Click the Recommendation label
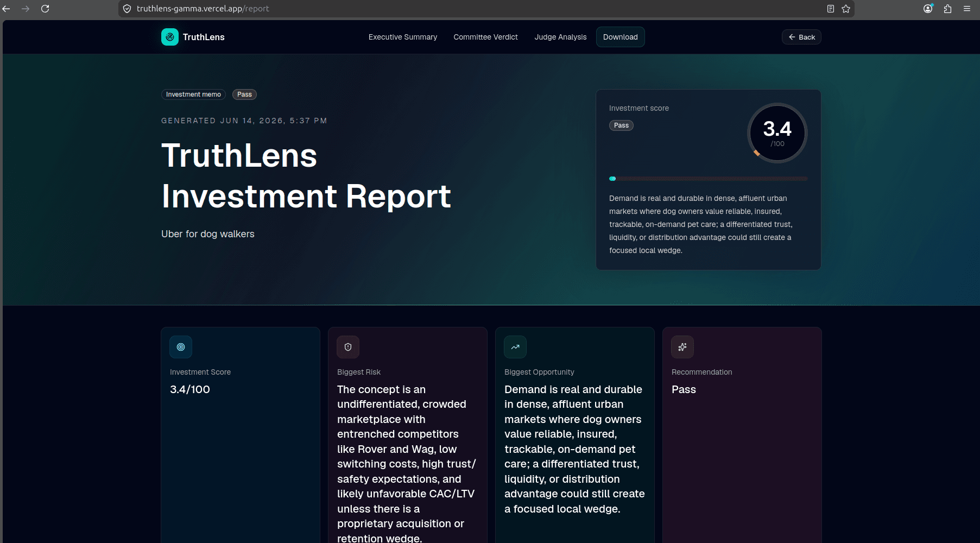Image resolution: width=980 pixels, height=543 pixels. pos(701,372)
